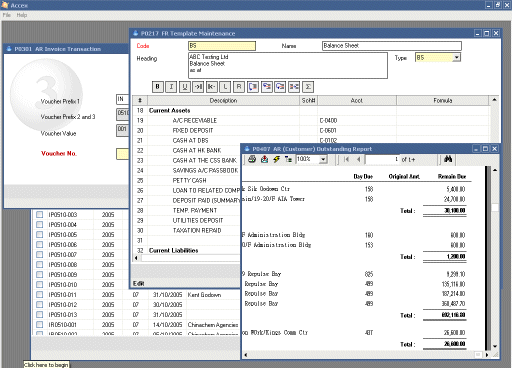
Task: Select the Current Liabilities row
Action: tap(187, 250)
